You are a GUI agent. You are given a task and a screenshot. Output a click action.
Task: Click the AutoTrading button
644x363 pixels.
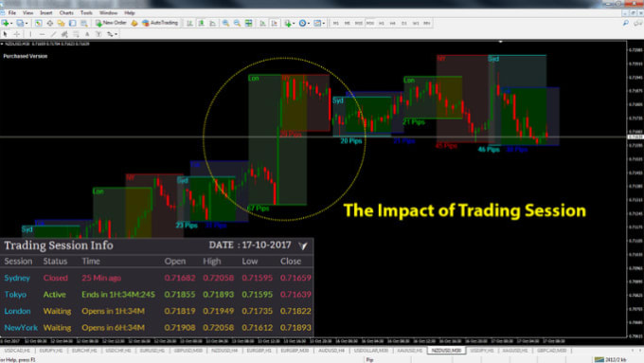tap(160, 23)
